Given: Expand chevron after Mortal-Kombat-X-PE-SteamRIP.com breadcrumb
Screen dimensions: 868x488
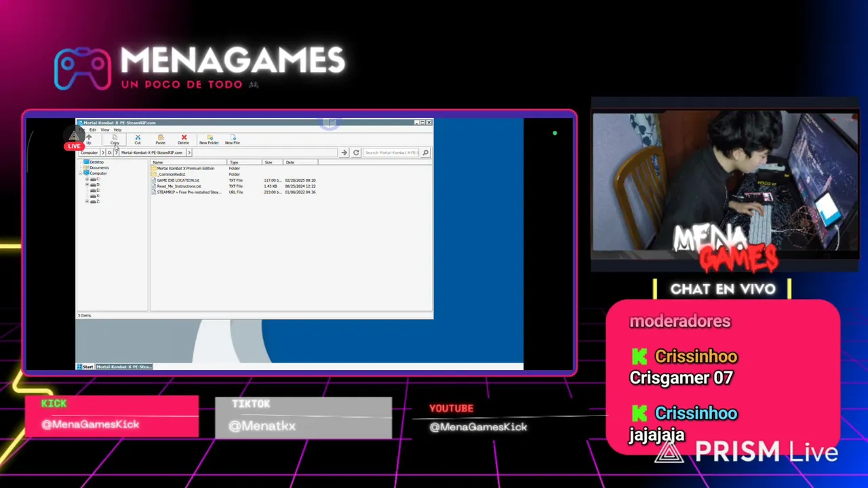Looking at the screenshot, I should click(x=189, y=152).
